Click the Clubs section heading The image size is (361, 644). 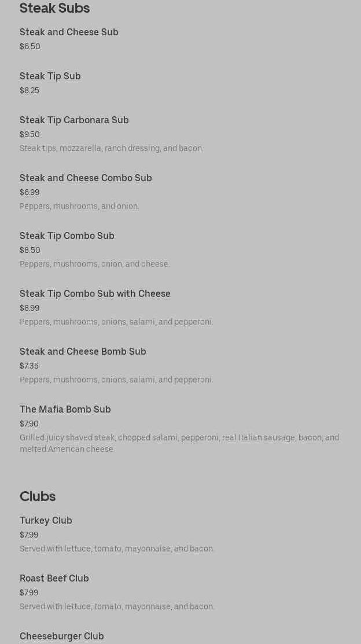pyautogui.click(x=38, y=496)
